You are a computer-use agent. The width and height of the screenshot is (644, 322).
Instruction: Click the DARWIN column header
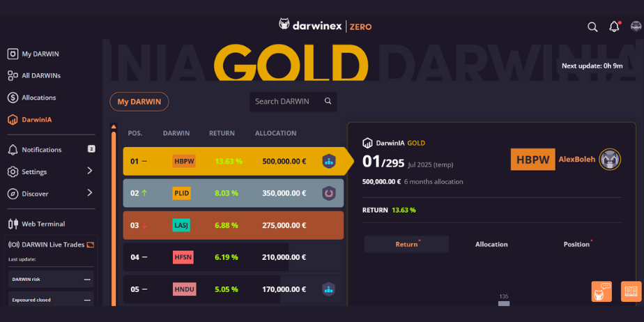tap(176, 133)
